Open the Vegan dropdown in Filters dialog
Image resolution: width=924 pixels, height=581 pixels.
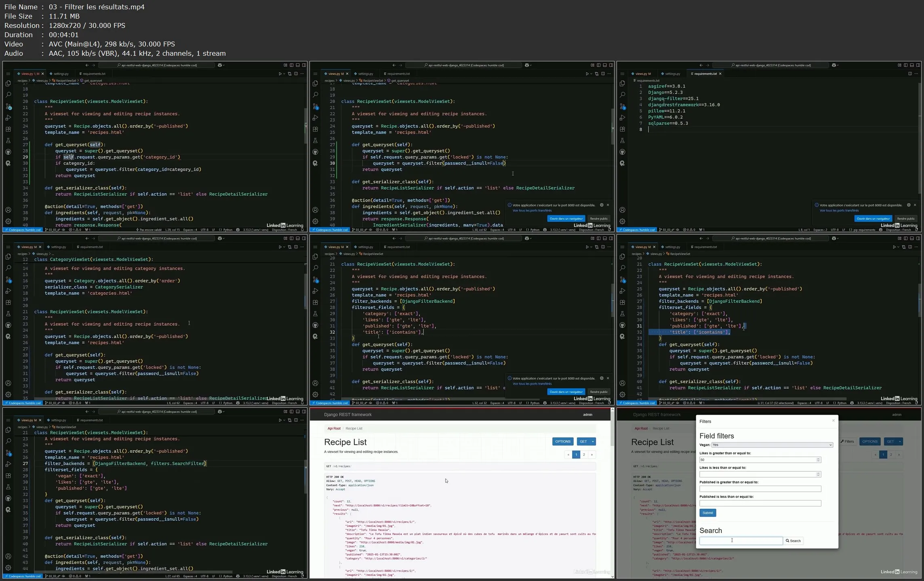click(x=772, y=445)
